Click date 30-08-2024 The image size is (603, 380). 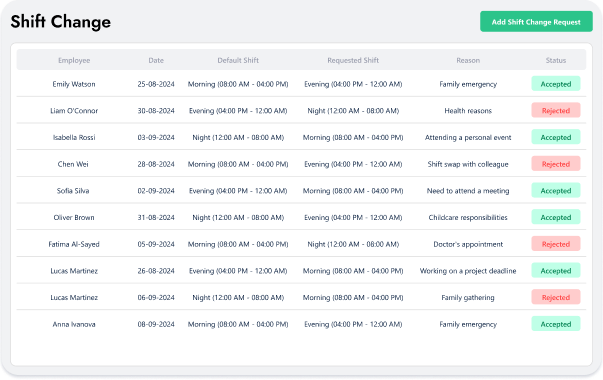pyautogui.click(x=156, y=111)
